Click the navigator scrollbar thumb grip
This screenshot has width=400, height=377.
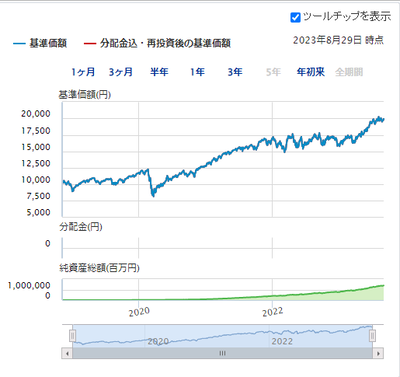click(222, 353)
